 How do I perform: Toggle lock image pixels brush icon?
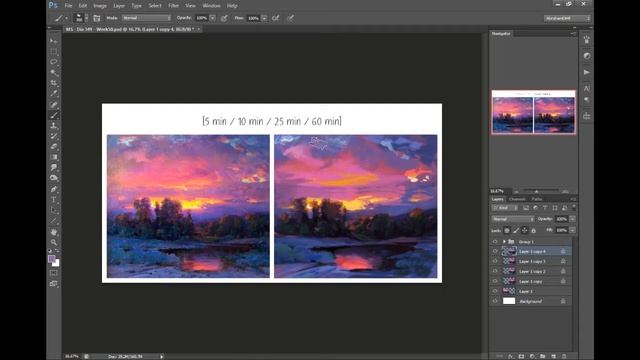click(516, 231)
